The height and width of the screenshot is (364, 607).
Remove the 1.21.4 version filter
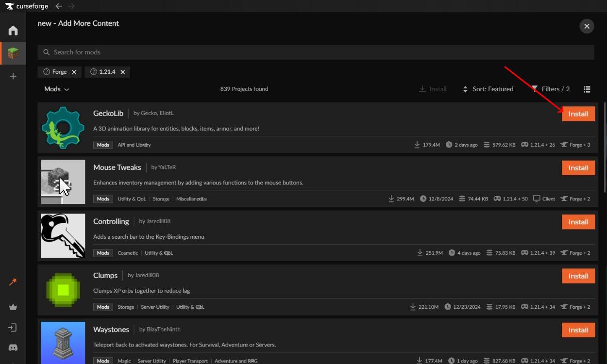pos(122,72)
